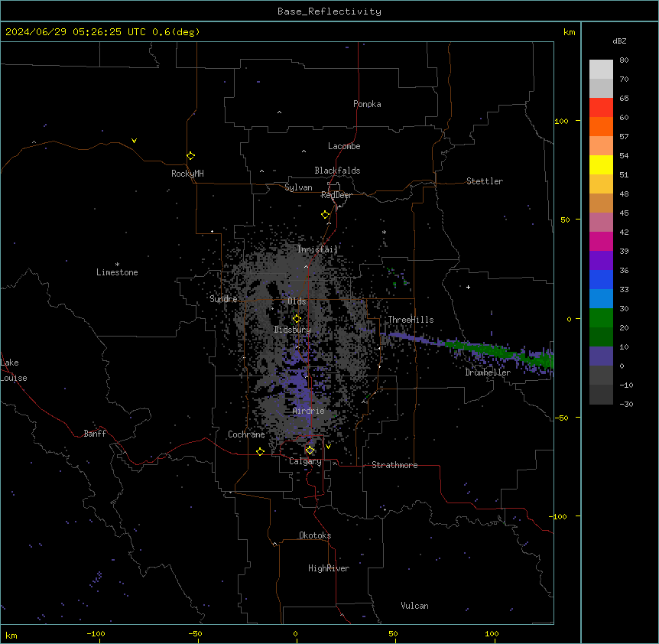Click the Sundre city label
The width and height of the screenshot is (659, 644).
[x=223, y=299]
